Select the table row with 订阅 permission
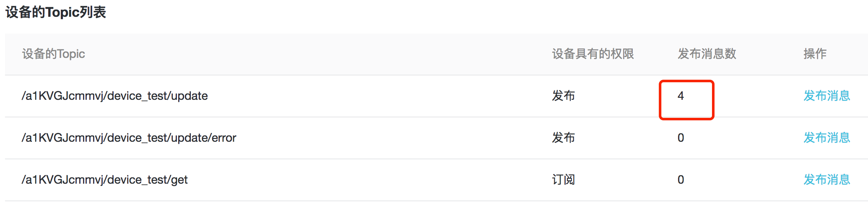This screenshot has width=868, height=208. pos(377,180)
